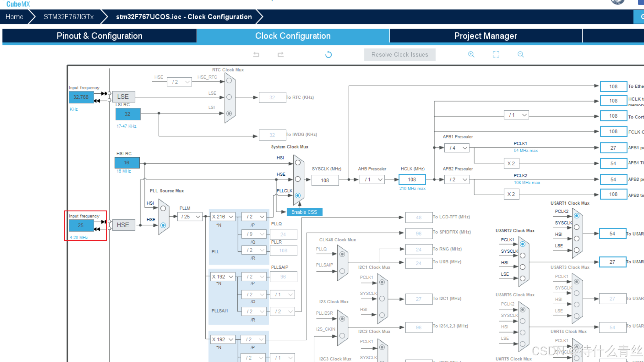Open the AHB Prescaler dropdown
The width and height of the screenshot is (644, 362).
pos(372,180)
